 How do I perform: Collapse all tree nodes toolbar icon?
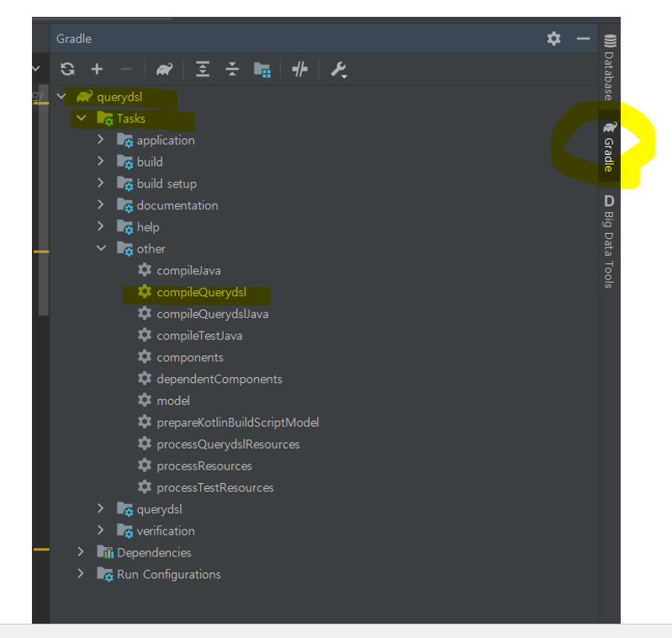point(232,69)
